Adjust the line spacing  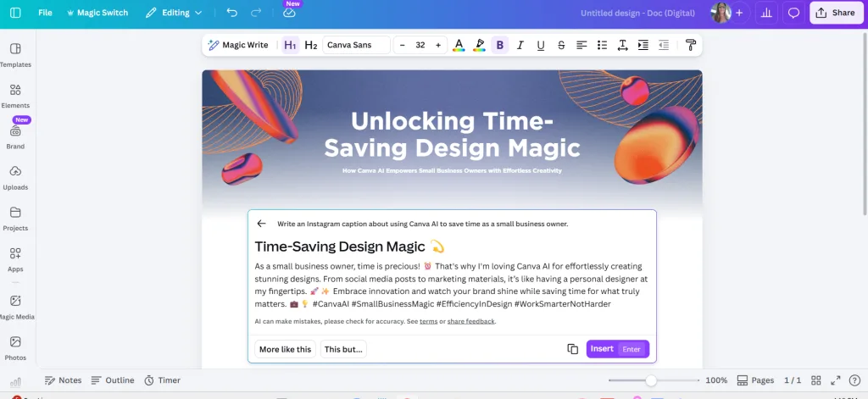click(623, 45)
